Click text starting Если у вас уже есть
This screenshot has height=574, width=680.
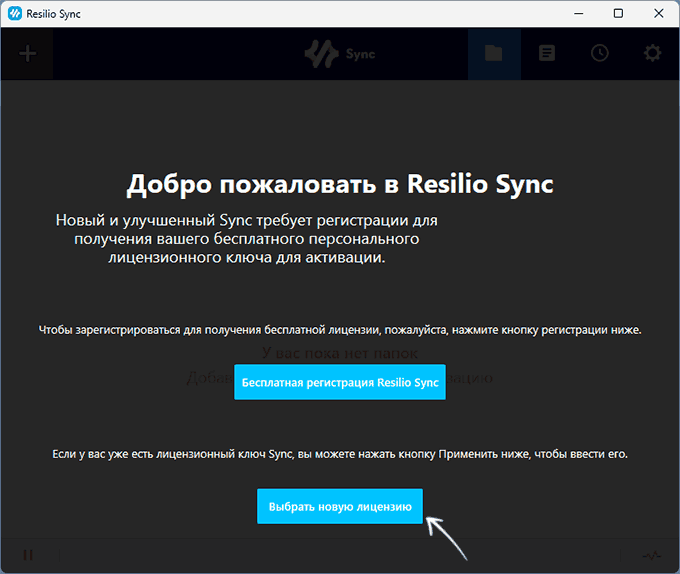(340, 454)
